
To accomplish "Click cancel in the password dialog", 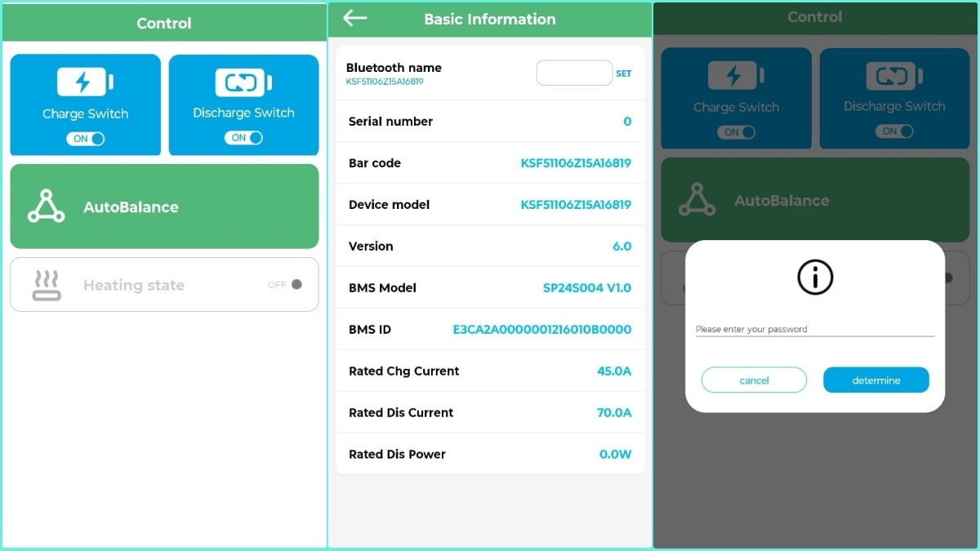I will (754, 380).
